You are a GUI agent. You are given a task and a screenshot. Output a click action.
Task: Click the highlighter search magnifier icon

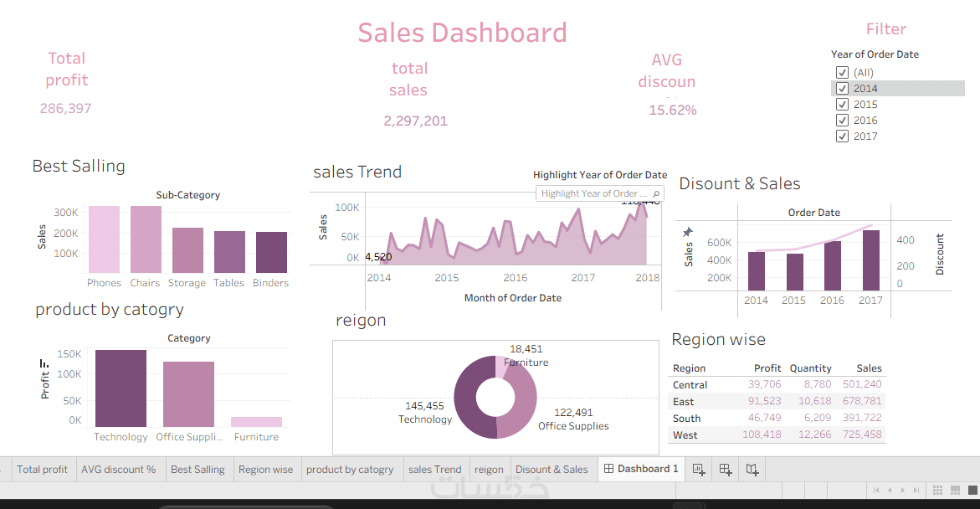656,193
